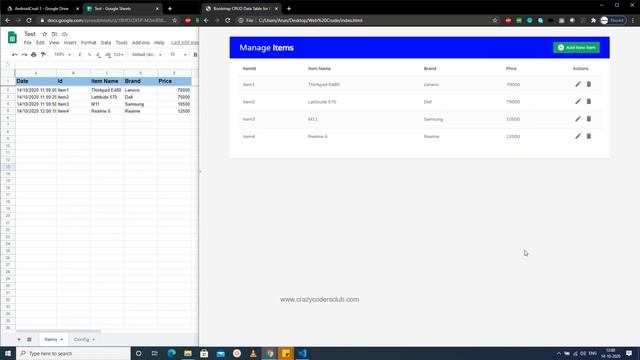Bookmark the local index.html page with star

coord(495,20)
